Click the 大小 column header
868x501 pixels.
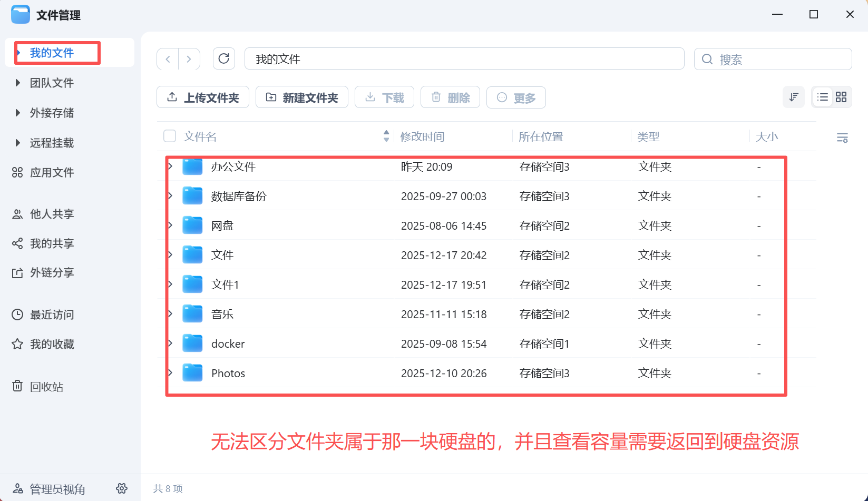click(x=767, y=136)
